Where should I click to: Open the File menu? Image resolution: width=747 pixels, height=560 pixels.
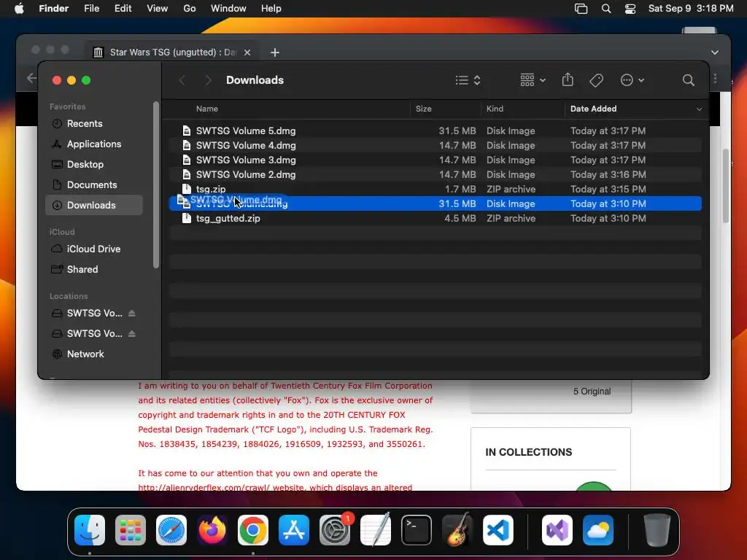(91, 9)
